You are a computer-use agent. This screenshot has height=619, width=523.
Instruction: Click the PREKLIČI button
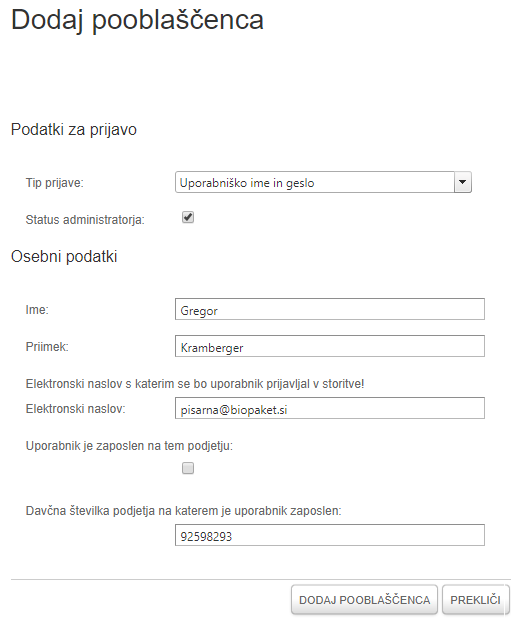[476, 600]
